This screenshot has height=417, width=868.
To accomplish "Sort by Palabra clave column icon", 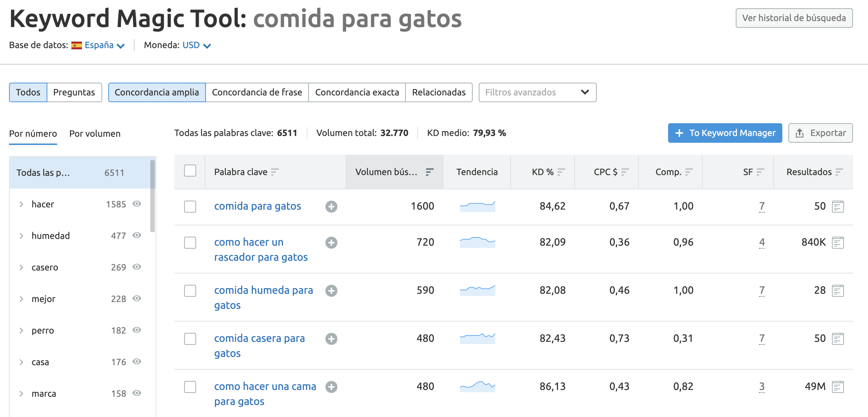I will [275, 172].
